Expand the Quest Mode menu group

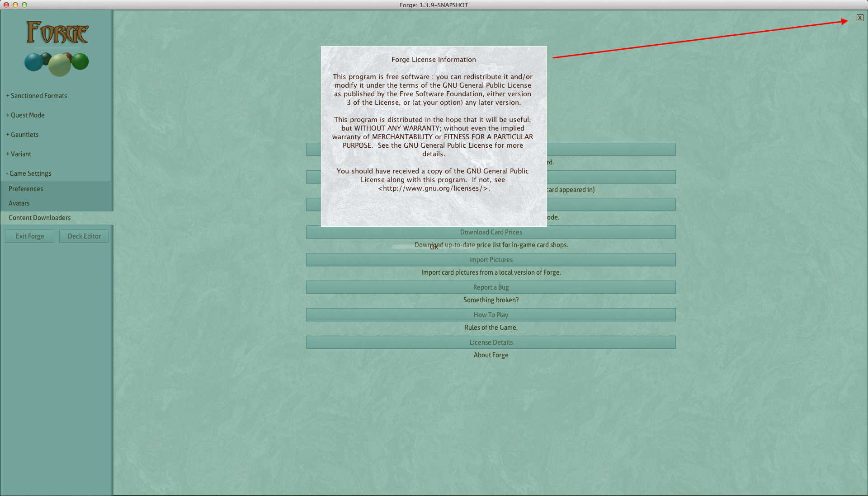point(27,115)
